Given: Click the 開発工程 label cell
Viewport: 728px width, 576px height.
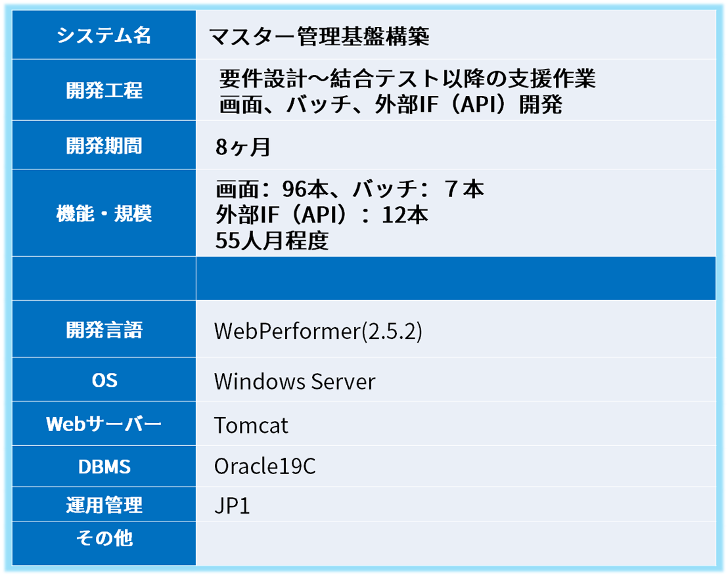Looking at the screenshot, I should coord(104,91).
